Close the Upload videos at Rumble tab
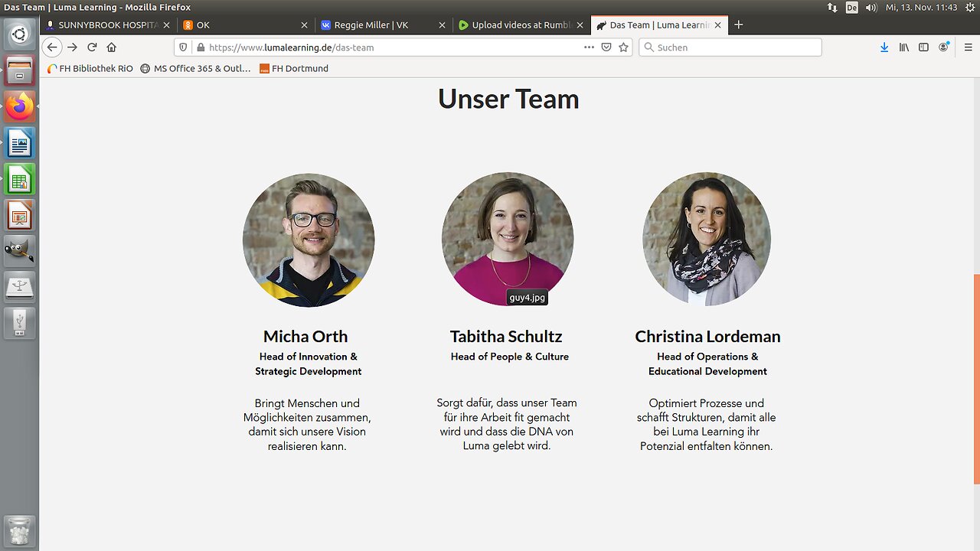The width and height of the screenshot is (980, 551). pyautogui.click(x=580, y=25)
